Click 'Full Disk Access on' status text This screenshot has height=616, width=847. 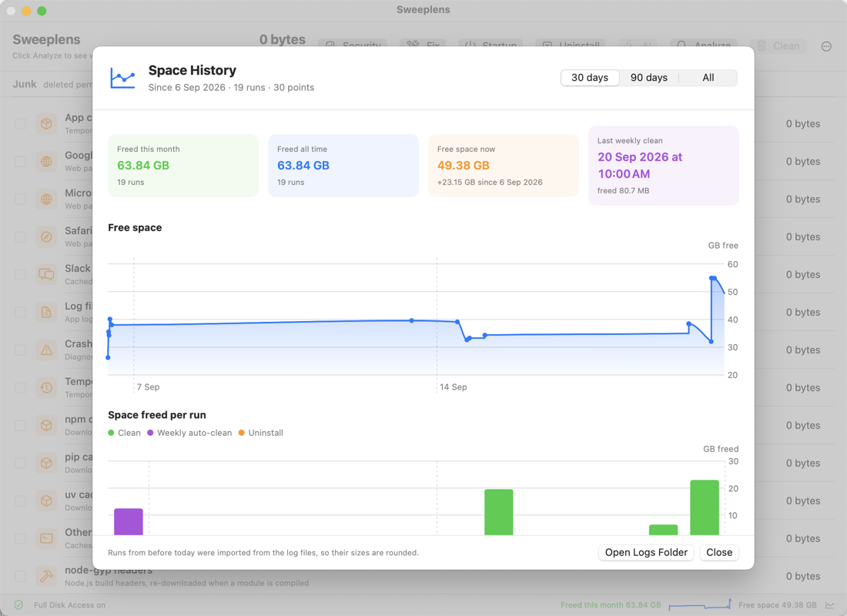[x=69, y=604]
